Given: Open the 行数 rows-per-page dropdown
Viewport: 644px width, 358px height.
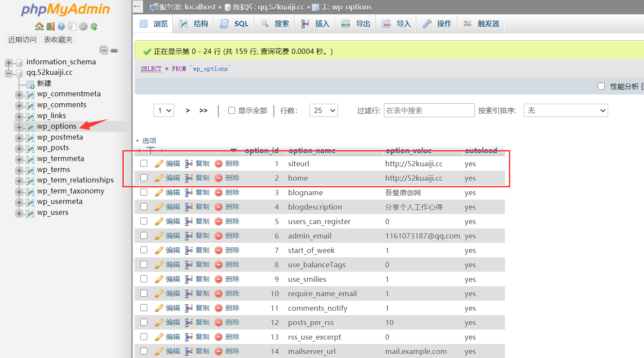Looking at the screenshot, I should pyautogui.click(x=324, y=110).
